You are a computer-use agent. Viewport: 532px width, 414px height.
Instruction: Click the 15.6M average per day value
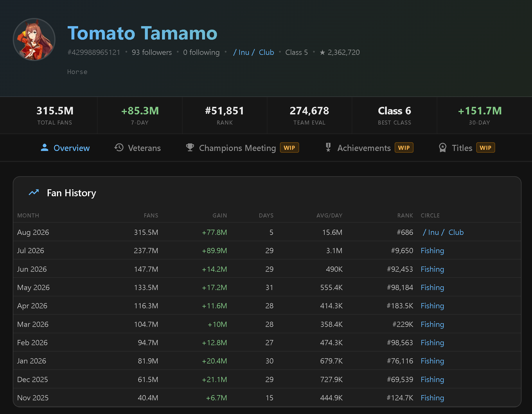[332, 232]
